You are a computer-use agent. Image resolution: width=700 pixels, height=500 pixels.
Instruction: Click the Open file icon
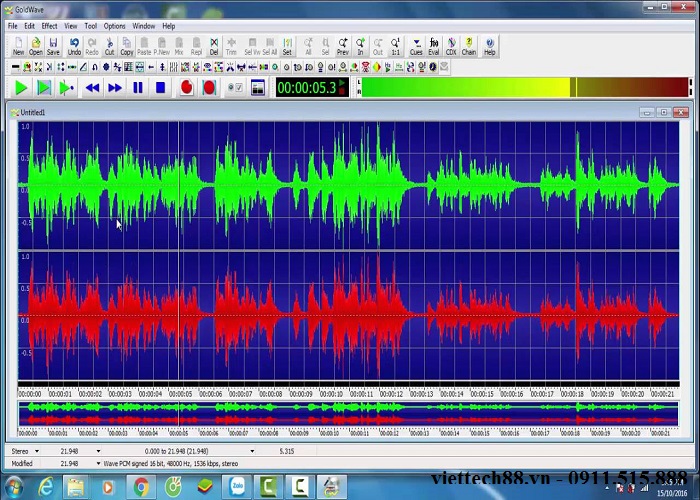[x=36, y=46]
